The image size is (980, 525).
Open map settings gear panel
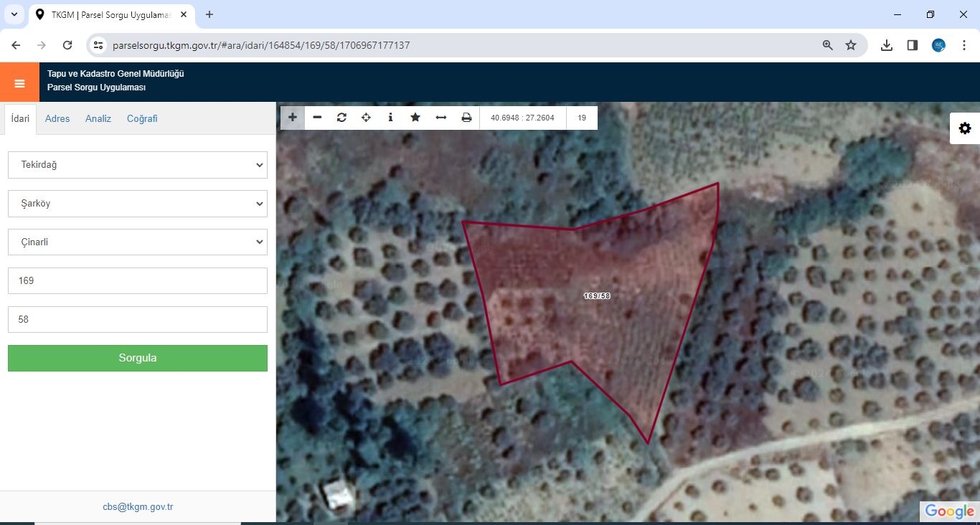point(965,128)
